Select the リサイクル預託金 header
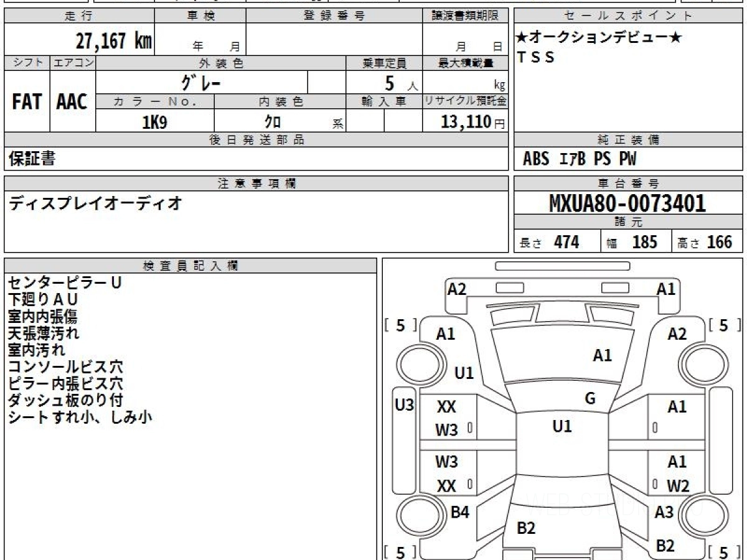 pos(466,101)
